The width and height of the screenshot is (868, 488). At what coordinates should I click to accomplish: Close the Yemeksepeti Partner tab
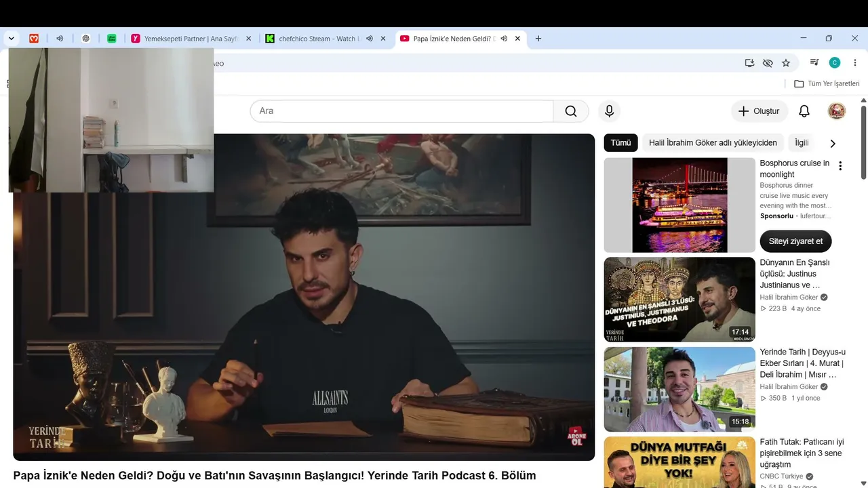pyautogui.click(x=248, y=39)
